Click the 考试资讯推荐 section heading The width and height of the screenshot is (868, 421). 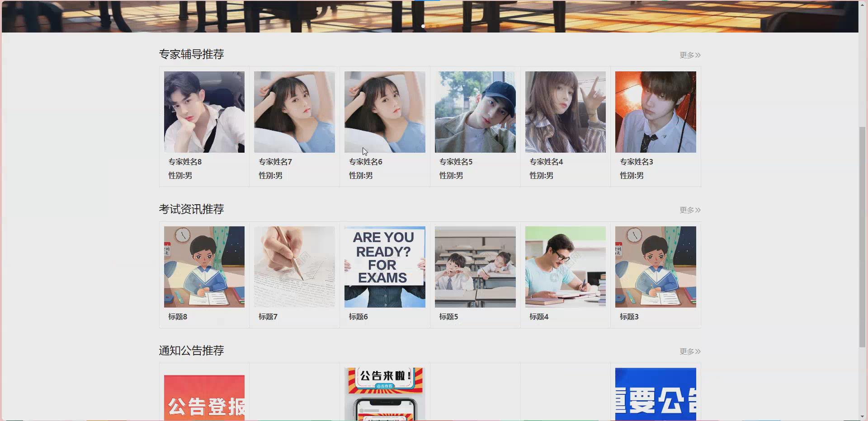point(191,209)
